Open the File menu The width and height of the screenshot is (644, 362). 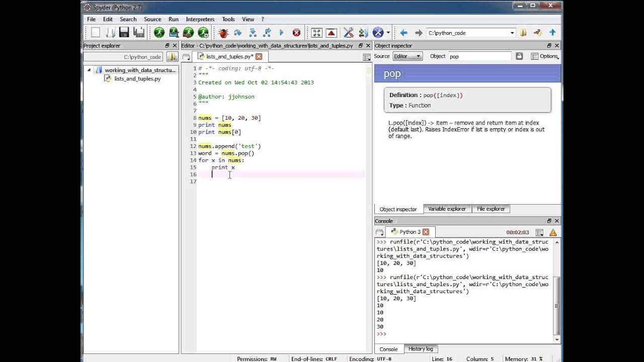pyautogui.click(x=91, y=19)
